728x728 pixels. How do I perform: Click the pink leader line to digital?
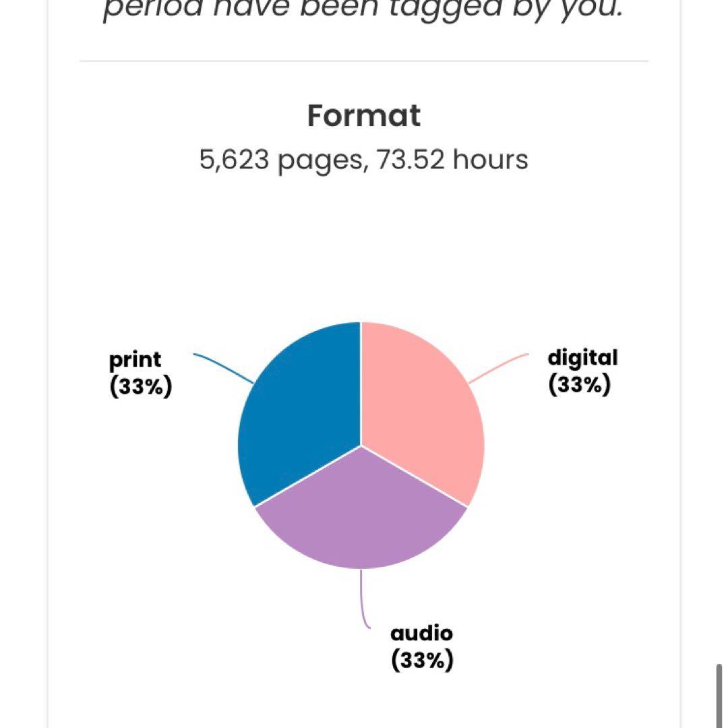tap(499, 368)
